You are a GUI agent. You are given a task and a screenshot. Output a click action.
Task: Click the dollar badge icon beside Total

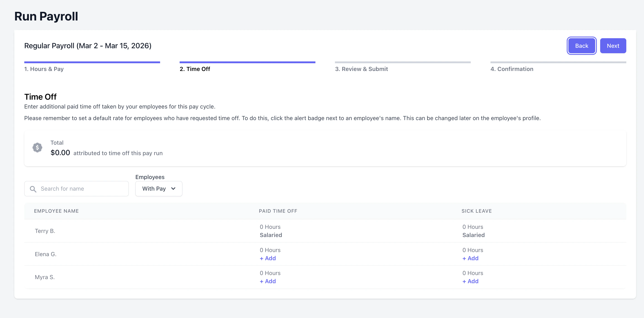click(37, 147)
